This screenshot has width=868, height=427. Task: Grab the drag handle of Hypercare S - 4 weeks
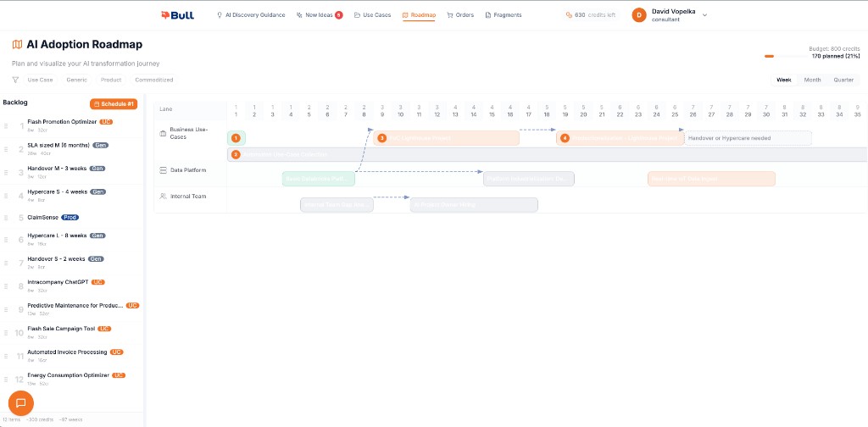click(x=6, y=196)
